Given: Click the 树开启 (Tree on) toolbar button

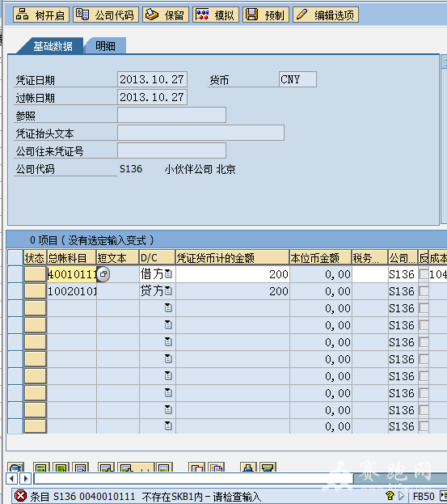Looking at the screenshot, I should (x=41, y=15).
